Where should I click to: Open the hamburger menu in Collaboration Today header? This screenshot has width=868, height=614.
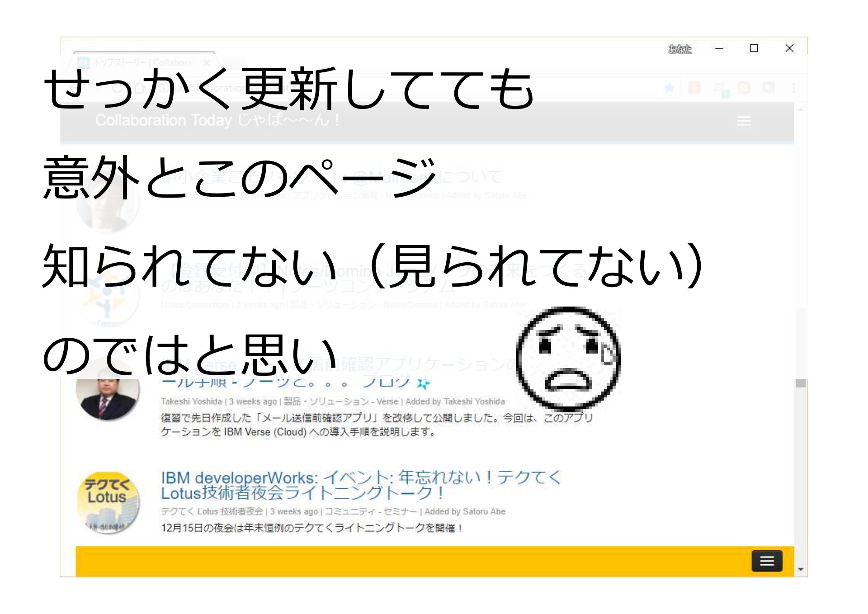tap(744, 121)
